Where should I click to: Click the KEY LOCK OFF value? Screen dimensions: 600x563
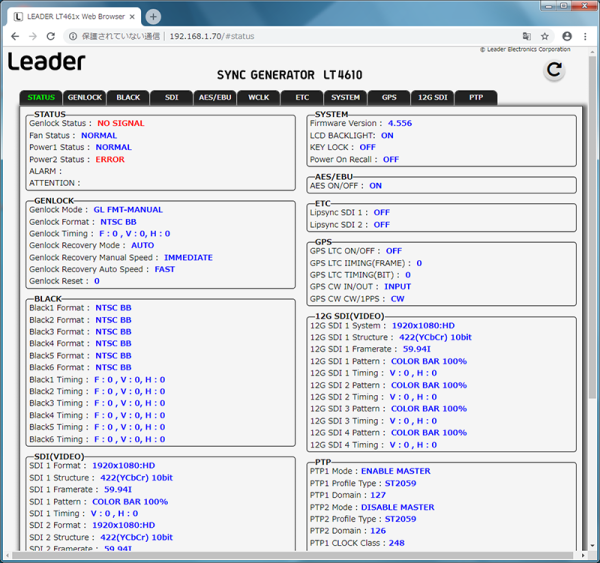368,147
